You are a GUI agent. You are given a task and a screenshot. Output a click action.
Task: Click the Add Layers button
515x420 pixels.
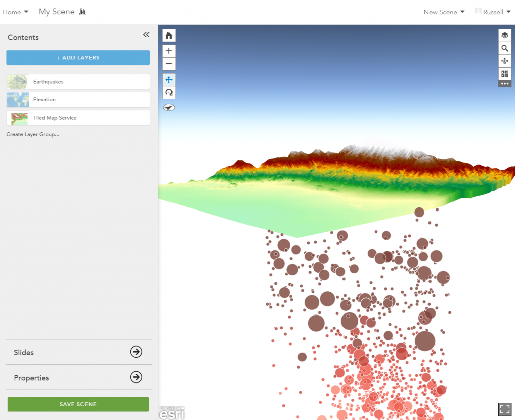[78, 57]
